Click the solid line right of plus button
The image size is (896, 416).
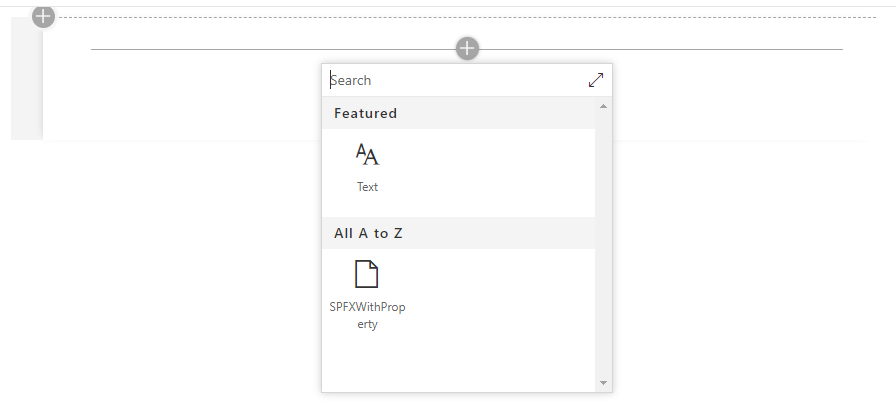pyautogui.click(x=661, y=49)
